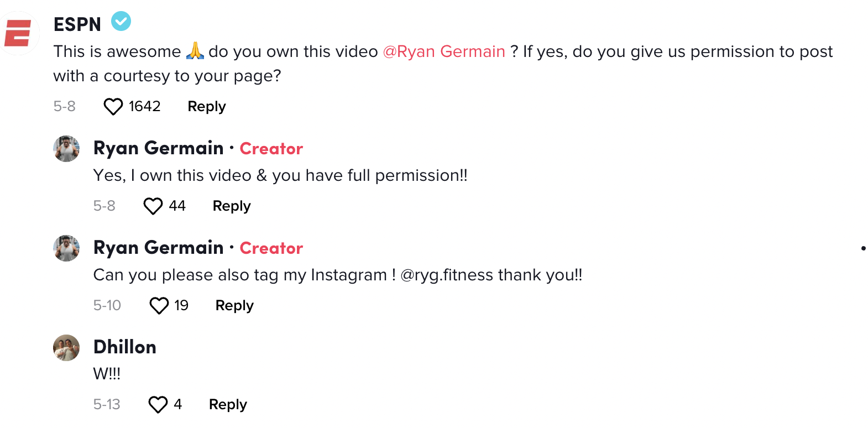Click the Dhillon username
This screenshot has height=428, width=868.
tap(125, 347)
